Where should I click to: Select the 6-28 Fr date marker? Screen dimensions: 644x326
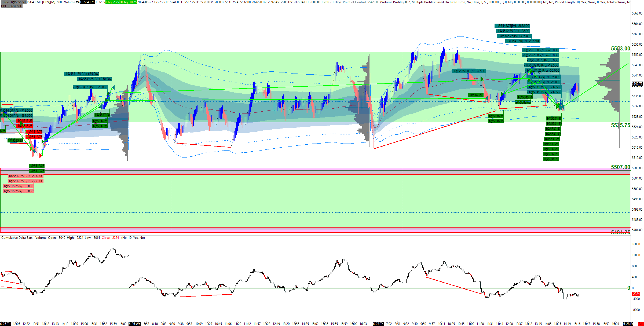pos(628,324)
